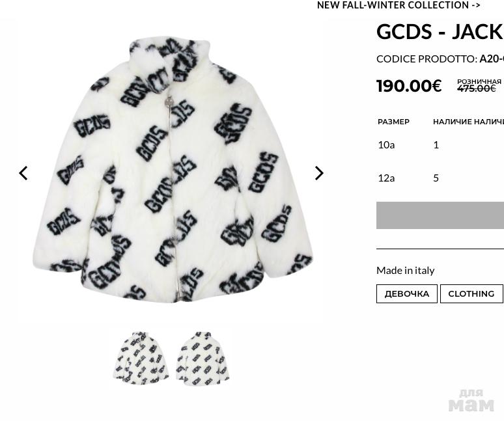Click the stock quantity 5 for 12a
The image size is (504, 421).
point(436,178)
